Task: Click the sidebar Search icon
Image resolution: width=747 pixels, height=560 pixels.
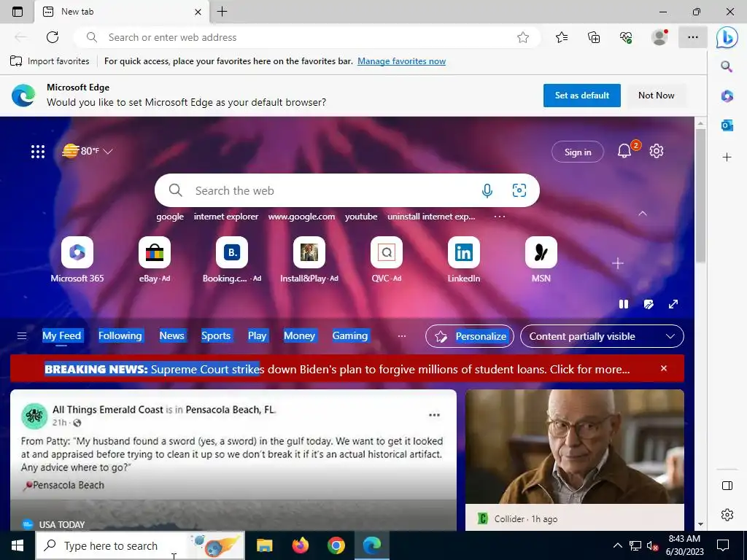Action: pos(727,66)
